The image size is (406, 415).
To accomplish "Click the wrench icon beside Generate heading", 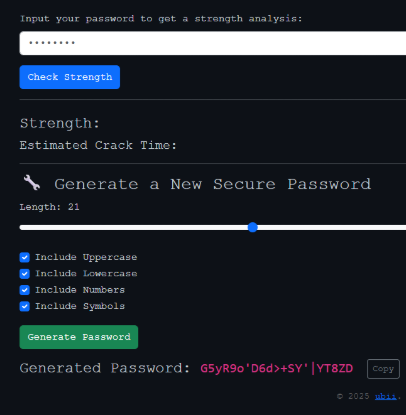I will (32, 183).
